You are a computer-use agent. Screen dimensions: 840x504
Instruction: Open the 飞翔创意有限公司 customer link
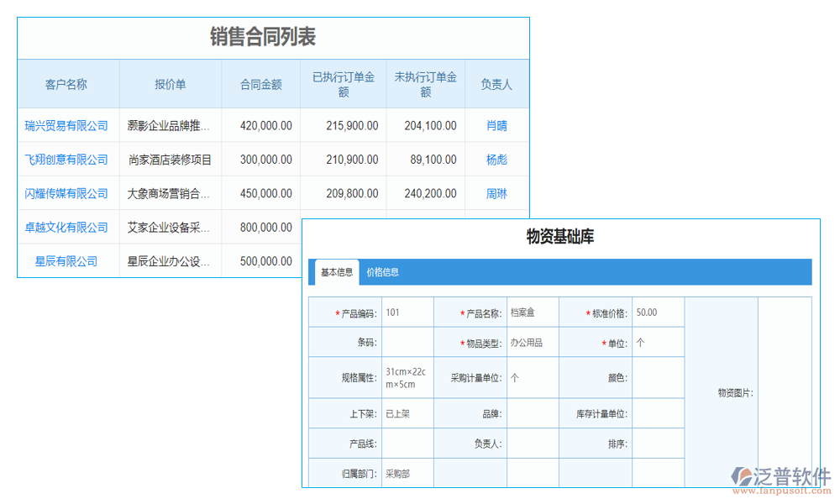pyautogui.click(x=66, y=159)
